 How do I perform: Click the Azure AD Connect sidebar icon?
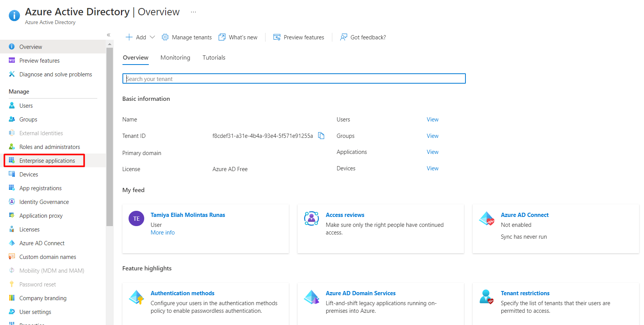(x=12, y=243)
